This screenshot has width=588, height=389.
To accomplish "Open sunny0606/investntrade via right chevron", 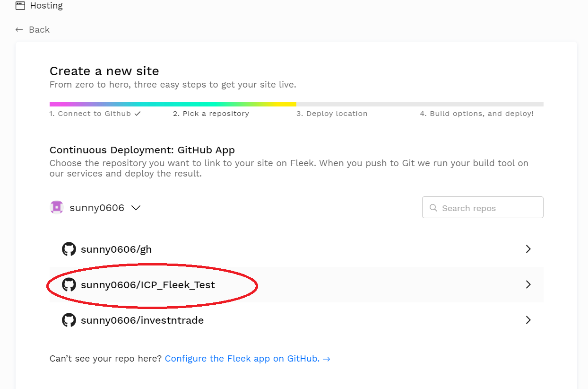I will 528,320.
